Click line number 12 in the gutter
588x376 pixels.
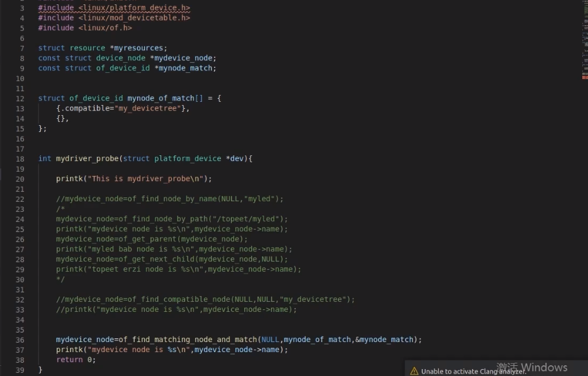[x=20, y=99]
